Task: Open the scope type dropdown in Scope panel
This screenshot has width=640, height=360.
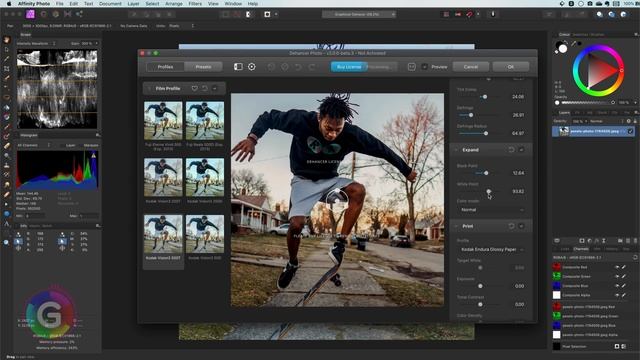Action: coord(36,43)
